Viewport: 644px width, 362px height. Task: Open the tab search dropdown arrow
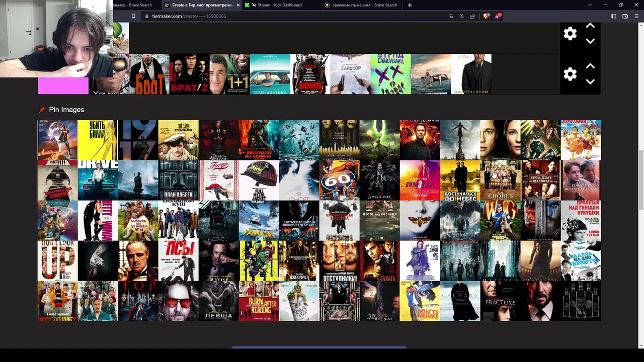click(590, 5)
